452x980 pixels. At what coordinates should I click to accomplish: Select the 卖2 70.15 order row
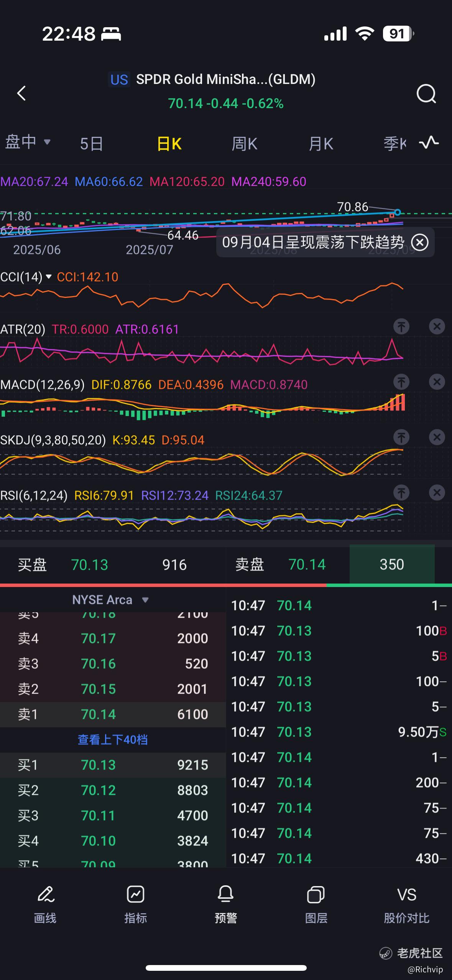pyautogui.click(x=113, y=689)
